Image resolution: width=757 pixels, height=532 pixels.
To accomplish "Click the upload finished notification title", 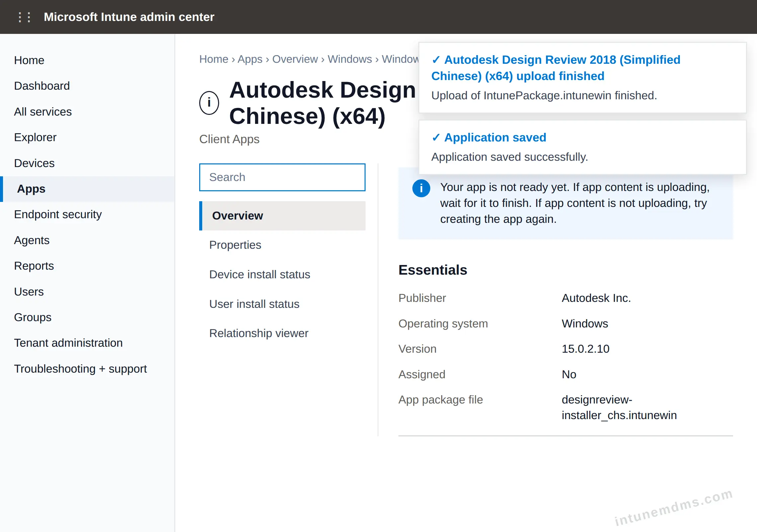I will click(x=556, y=68).
